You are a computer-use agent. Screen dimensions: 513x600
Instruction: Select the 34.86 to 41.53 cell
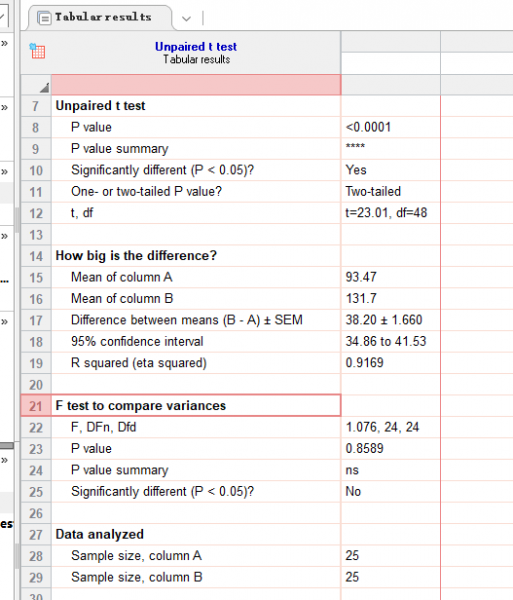(x=386, y=341)
